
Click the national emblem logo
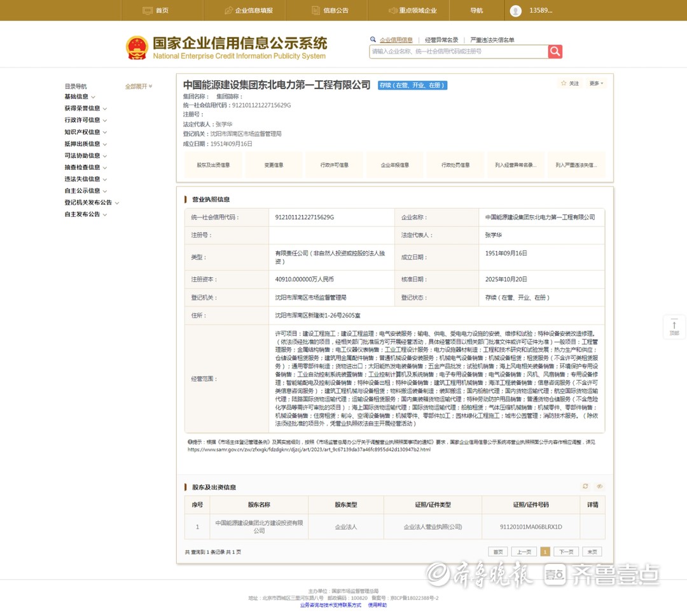[137, 48]
